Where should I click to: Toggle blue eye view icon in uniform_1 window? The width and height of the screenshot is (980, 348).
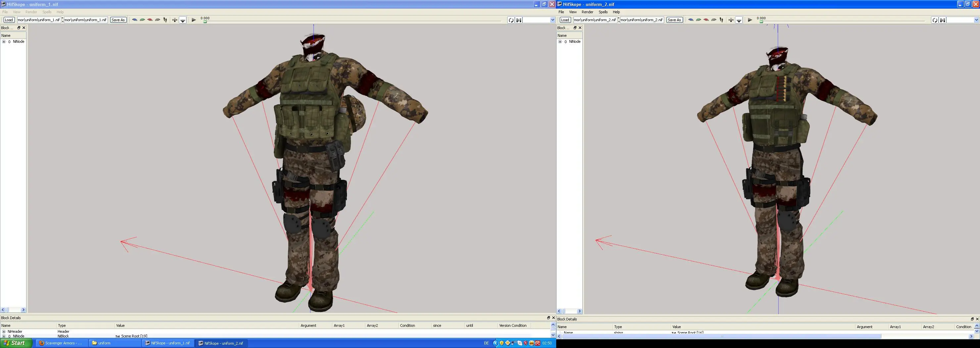135,20
